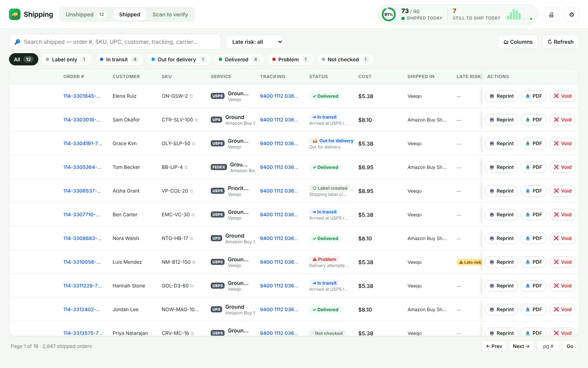Click the Refresh button

pos(561,42)
